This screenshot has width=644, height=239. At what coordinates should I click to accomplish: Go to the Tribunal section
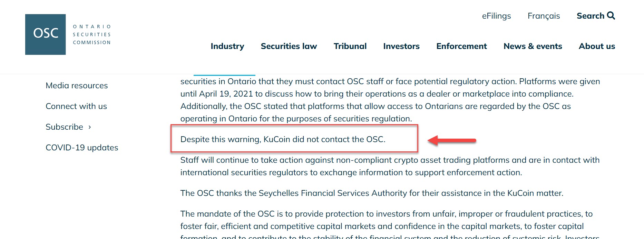pyautogui.click(x=350, y=46)
